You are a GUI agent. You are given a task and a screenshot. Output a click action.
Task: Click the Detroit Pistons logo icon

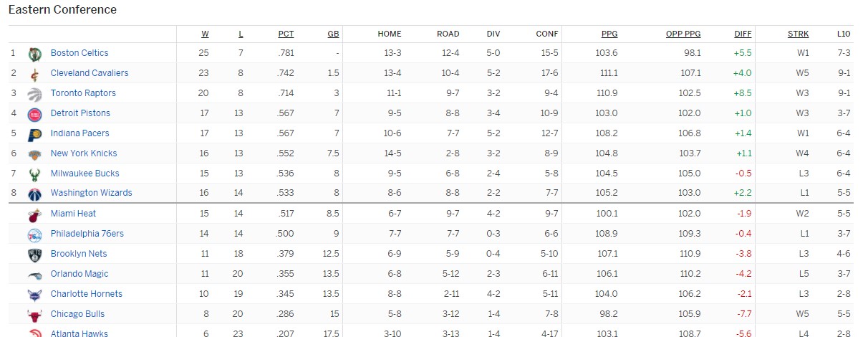point(34,113)
